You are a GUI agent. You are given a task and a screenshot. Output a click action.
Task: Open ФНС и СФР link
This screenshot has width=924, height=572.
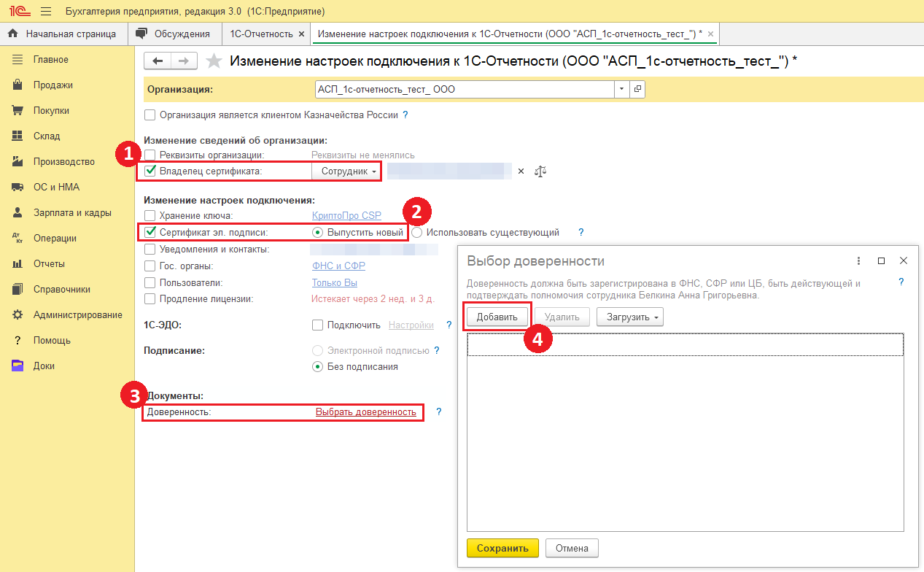pos(338,266)
